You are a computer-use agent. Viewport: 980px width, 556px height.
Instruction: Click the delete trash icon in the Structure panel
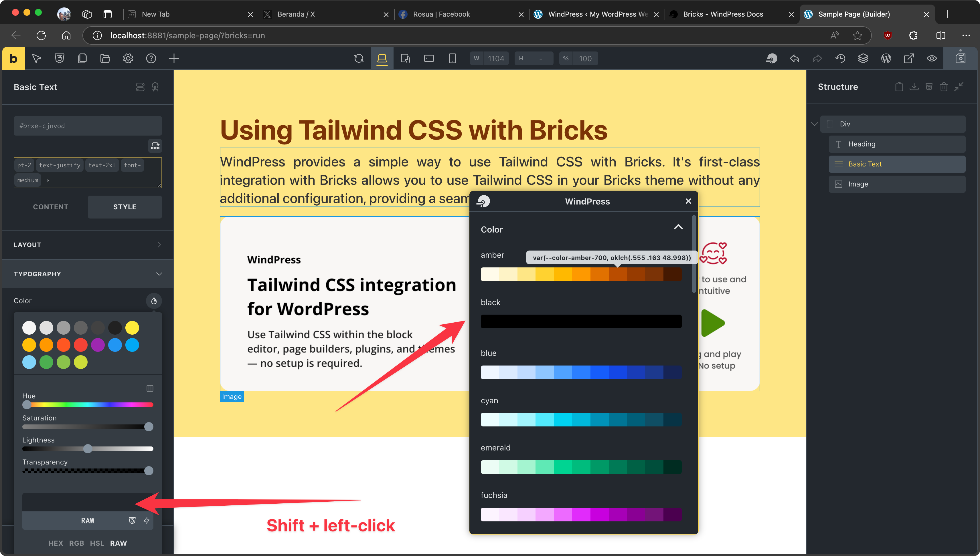click(x=944, y=87)
